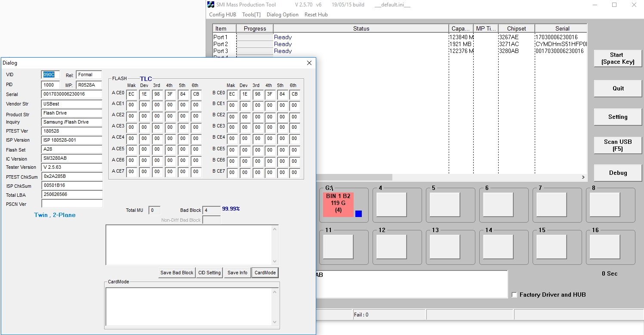
Task: Click the ISP Version field
Action: (72, 140)
